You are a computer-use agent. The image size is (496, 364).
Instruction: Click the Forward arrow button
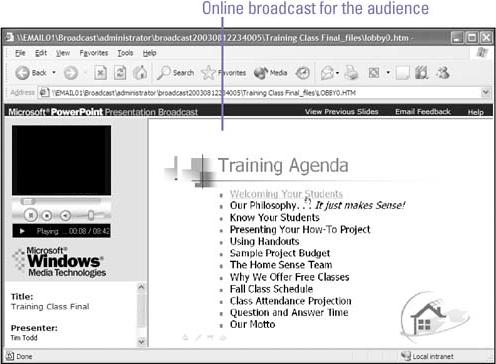(x=71, y=73)
